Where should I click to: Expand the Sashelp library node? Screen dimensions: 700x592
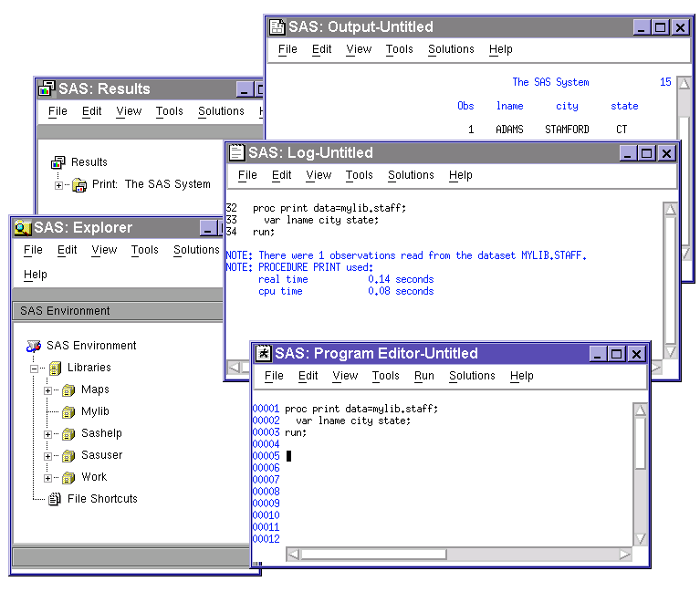coord(47,434)
